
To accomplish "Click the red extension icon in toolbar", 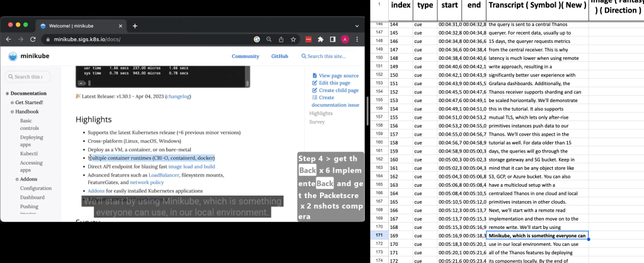I will [x=309, y=40].
